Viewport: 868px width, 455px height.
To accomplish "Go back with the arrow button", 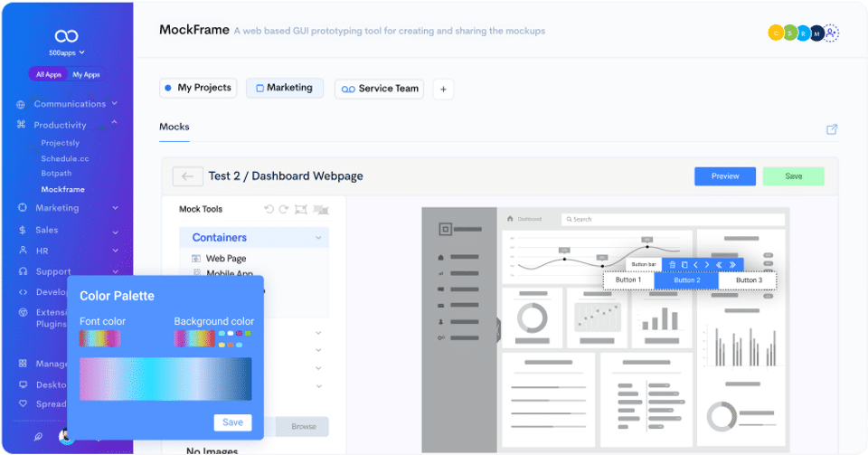I will [188, 176].
